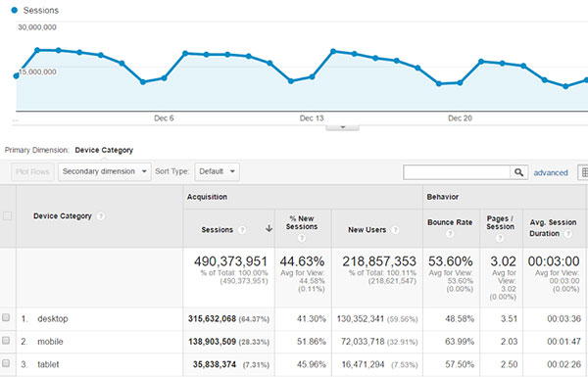Click the Dec 20 axis label
Viewport: 588px width, 377px height.
[x=461, y=118]
